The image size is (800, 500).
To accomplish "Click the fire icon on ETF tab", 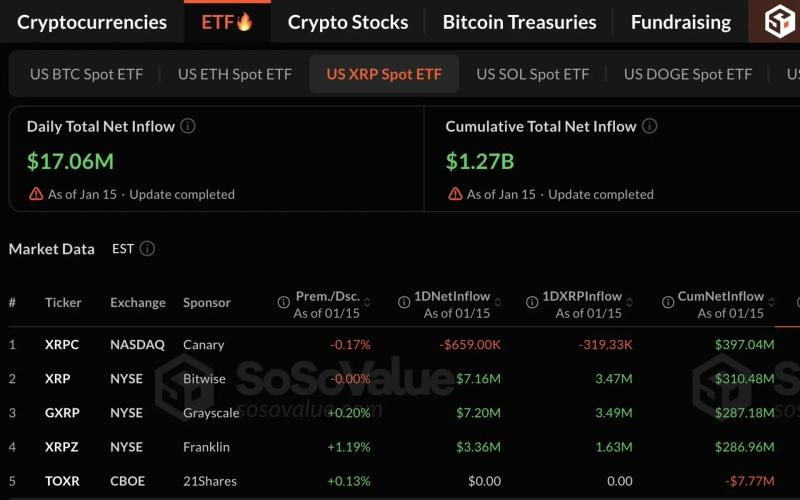I will coord(244,22).
